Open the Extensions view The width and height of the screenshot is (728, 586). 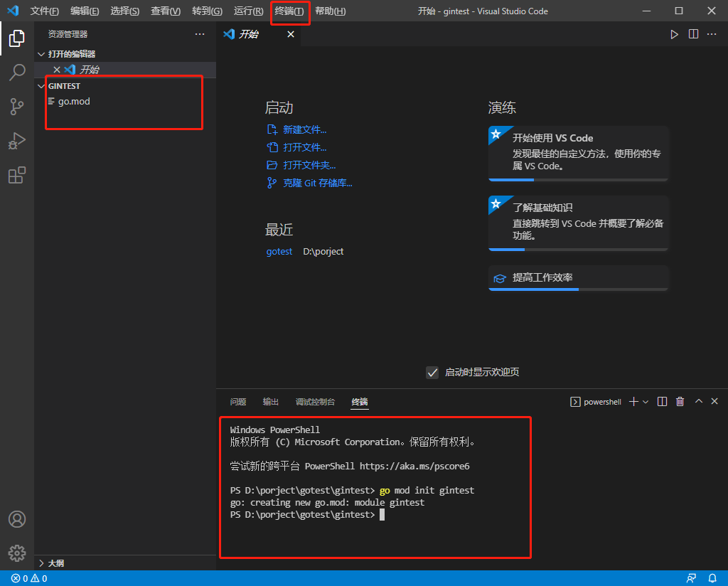tap(17, 175)
